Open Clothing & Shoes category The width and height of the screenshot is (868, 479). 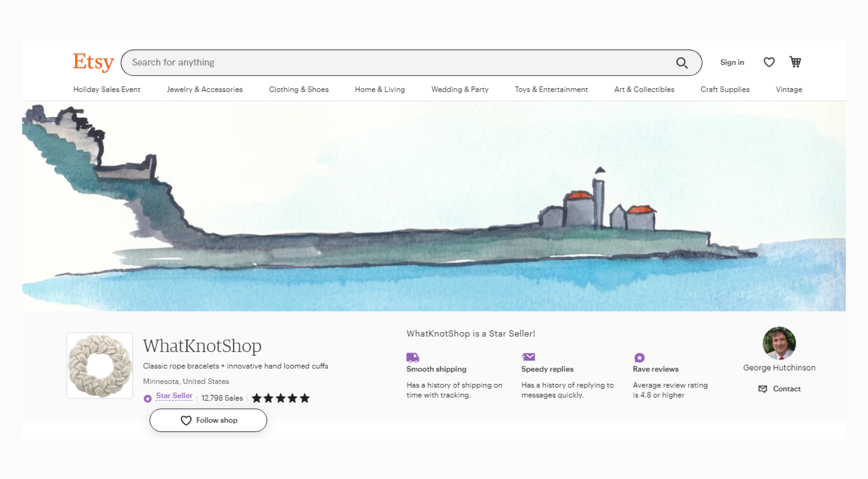coord(299,89)
